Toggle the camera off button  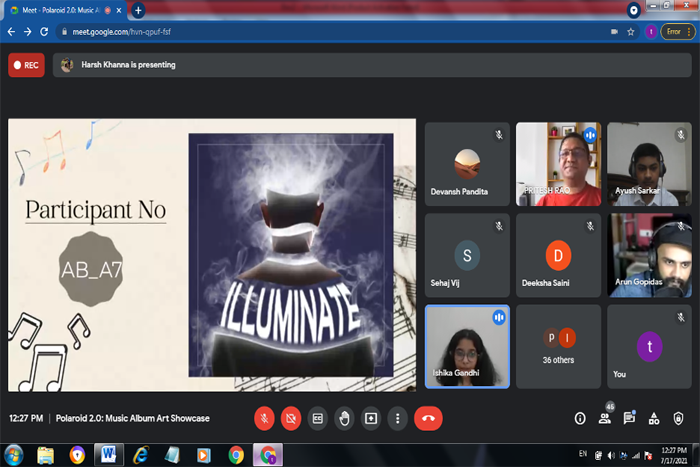tap(291, 418)
